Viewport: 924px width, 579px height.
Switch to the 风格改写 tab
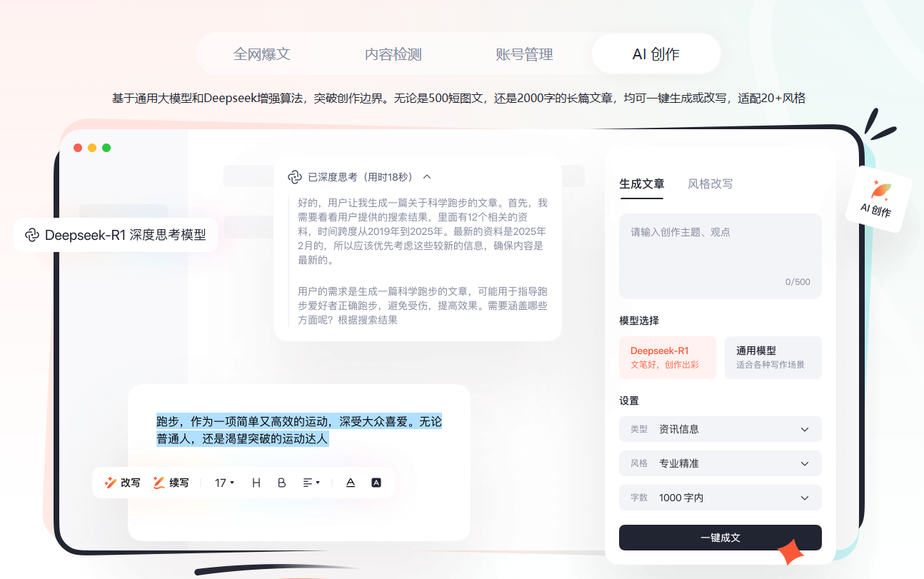[x=710, y=183]
